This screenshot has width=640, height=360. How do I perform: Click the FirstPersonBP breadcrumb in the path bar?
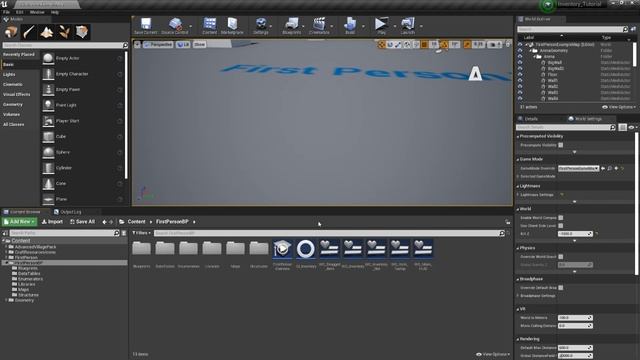(x=172, y=222)
